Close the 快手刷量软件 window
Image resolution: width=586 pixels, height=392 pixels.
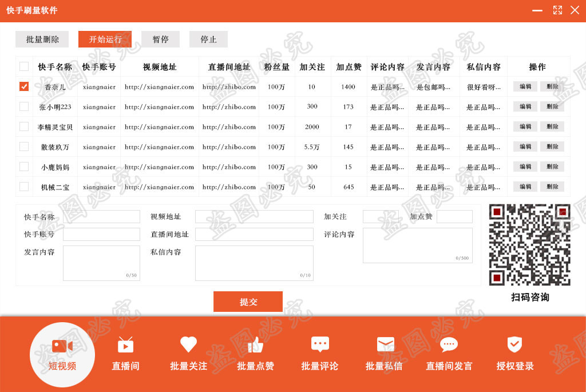coord(575,10)
